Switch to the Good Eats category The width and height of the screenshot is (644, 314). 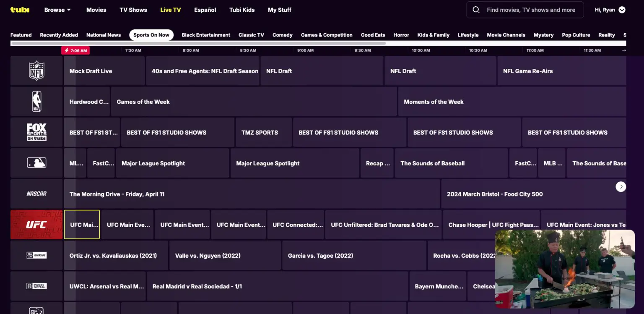[373, 35]
